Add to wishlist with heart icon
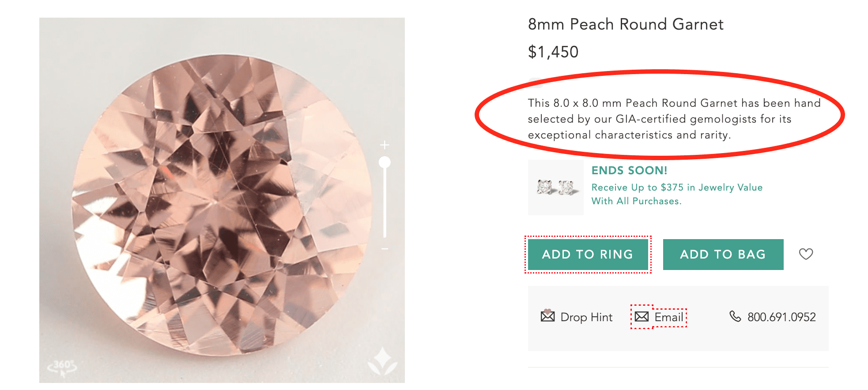Image resolution: width=868 pixels, height=390 pixels. pyautogui.click(x=806, y=254)
